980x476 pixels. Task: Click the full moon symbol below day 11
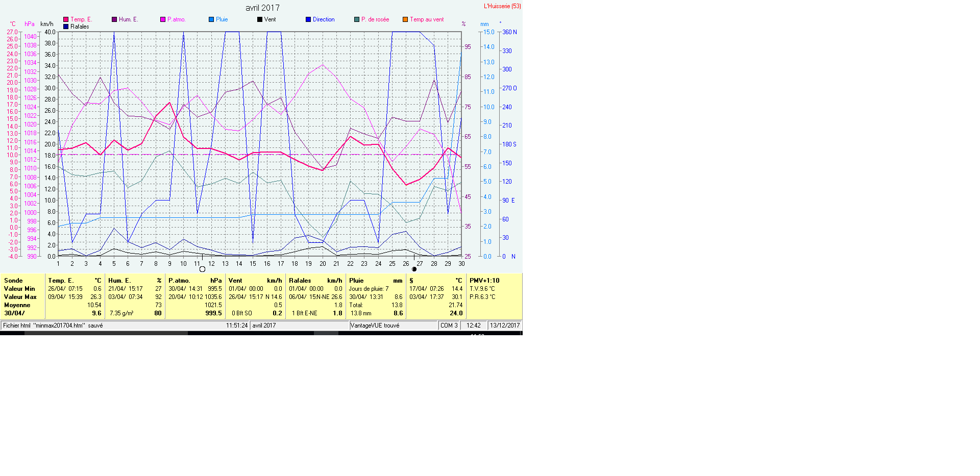coord(202,269)
